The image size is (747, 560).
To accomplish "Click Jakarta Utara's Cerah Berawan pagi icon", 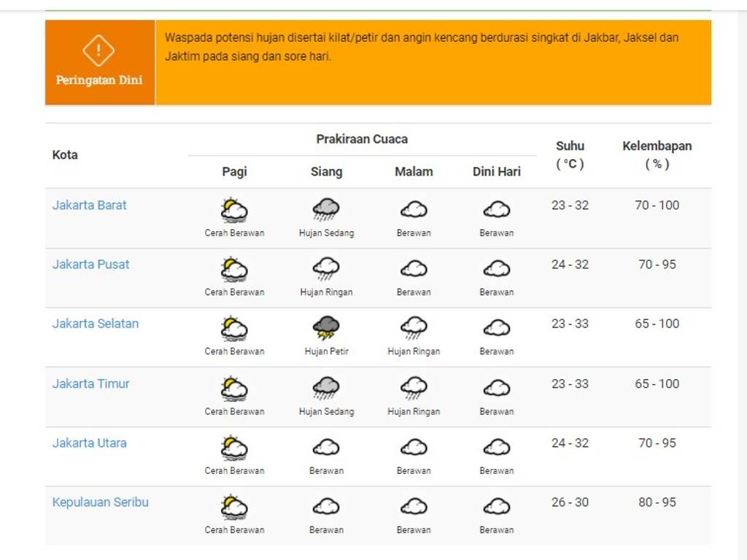I will tap(234, 447).
